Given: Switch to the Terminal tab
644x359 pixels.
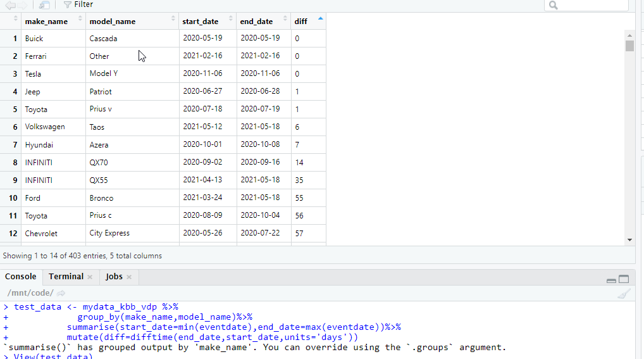Looking at the screenshot, I should point(66,277).
